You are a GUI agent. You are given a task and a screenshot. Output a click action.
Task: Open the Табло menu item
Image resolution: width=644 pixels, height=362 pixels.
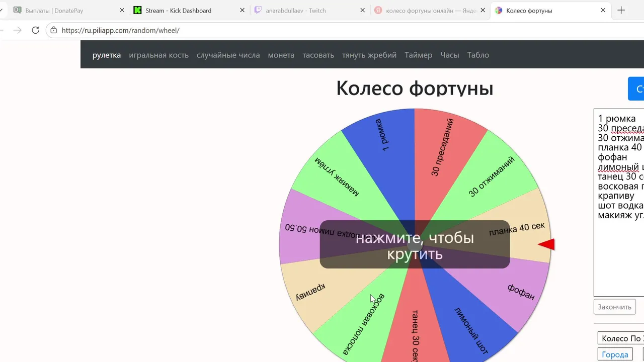coord(478,55)
